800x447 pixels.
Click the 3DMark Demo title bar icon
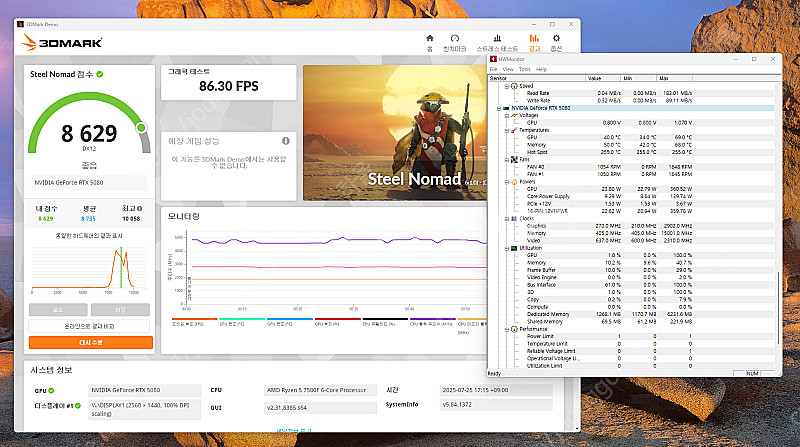click(20, 24)
